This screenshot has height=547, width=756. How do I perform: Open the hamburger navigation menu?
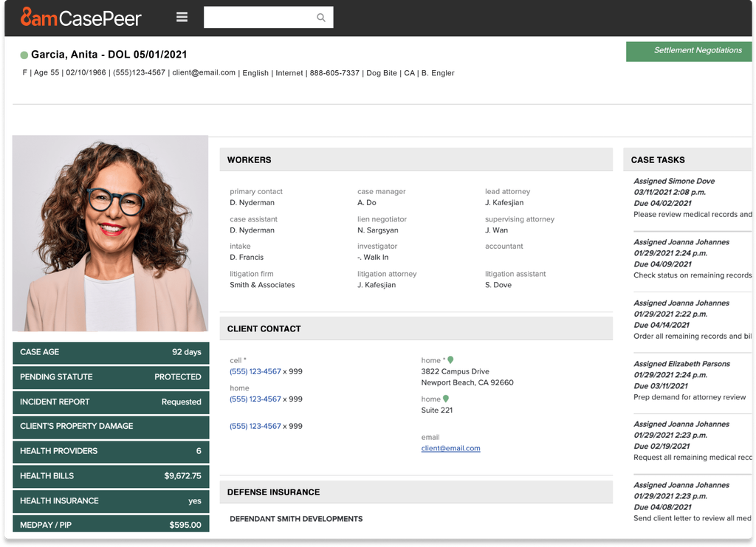point(182,16)
